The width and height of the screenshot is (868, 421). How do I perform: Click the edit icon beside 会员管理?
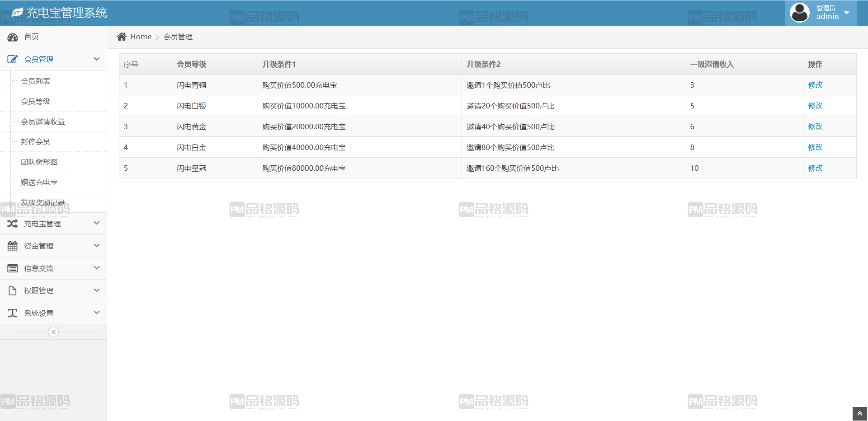pyautogui.click(x=13, y=59)
